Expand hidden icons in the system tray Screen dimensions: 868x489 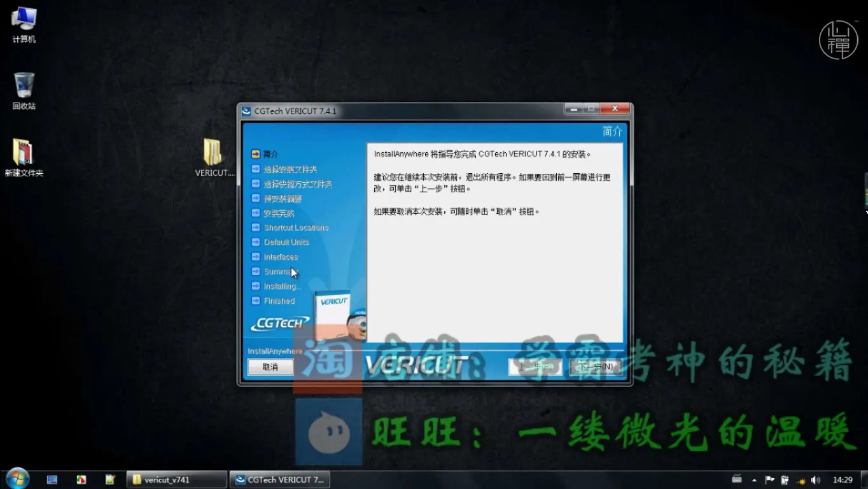pos(753,479)
